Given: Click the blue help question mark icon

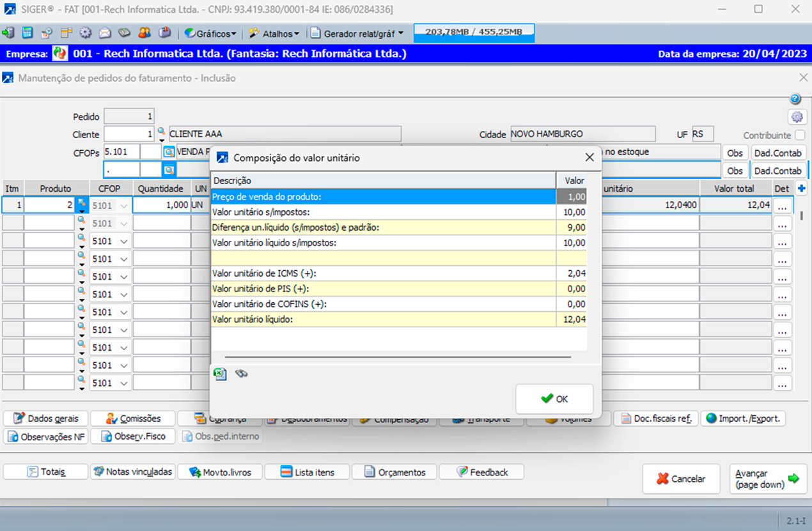Looking at the screenshot, I should [795, 99].
